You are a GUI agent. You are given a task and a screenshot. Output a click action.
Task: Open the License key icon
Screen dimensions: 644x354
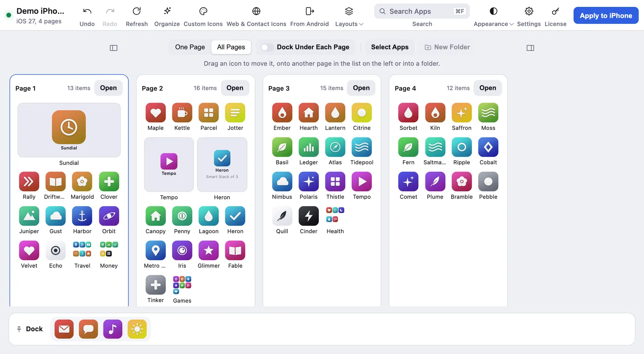point(555,11)
